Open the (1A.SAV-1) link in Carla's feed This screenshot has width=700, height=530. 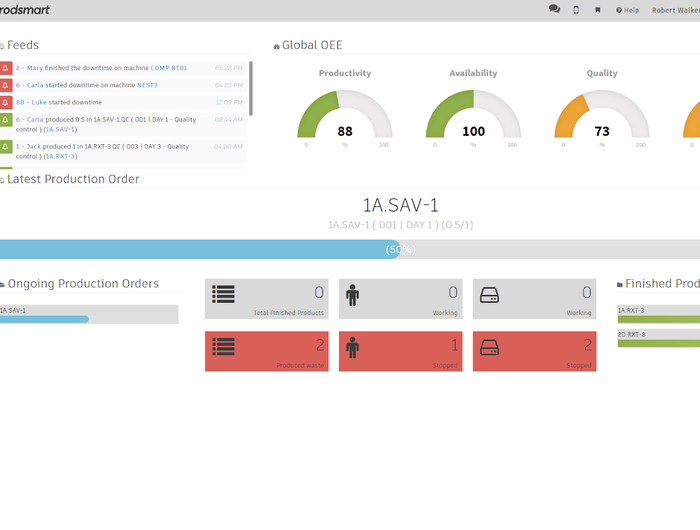click(60, 129)
